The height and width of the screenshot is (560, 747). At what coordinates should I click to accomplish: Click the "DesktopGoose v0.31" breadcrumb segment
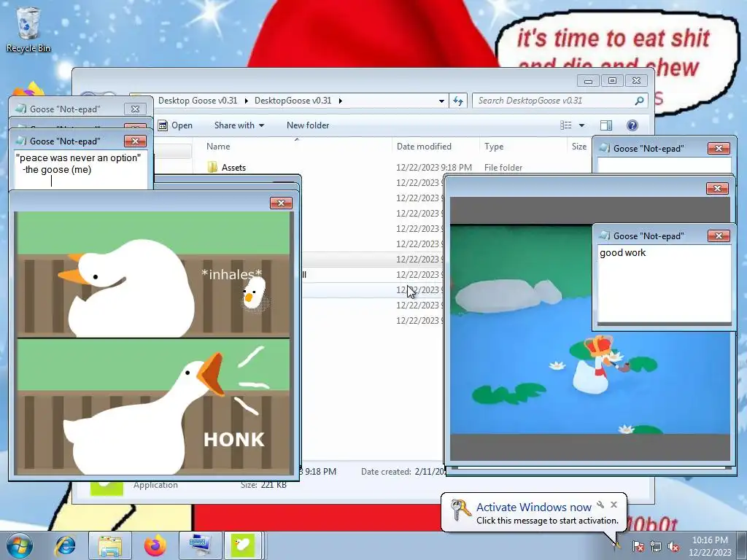[x=293, y=101]
